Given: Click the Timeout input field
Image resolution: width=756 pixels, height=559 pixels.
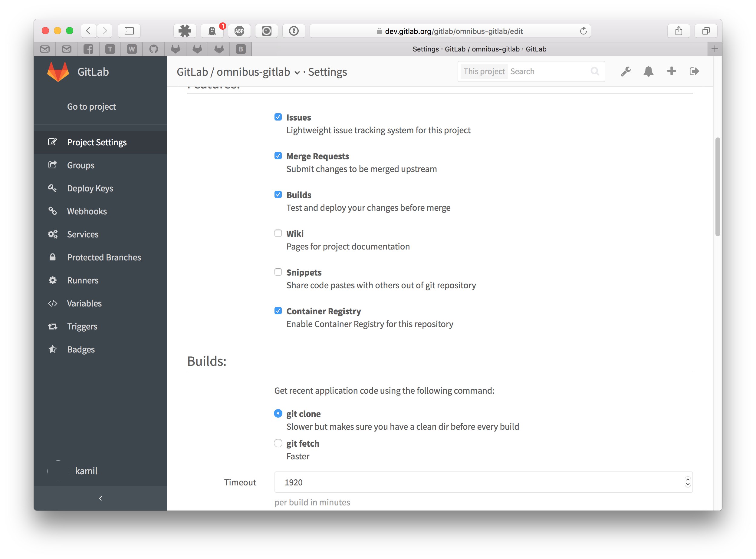Looking at the screenshot, I should [484, 482].
